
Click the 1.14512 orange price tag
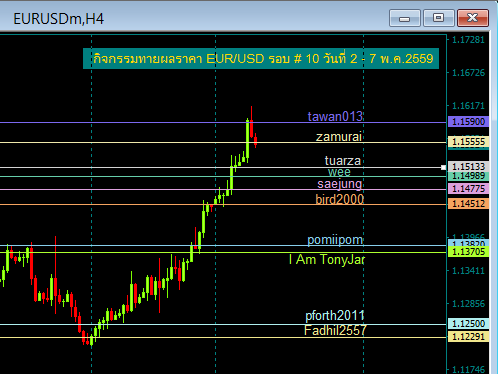(468, 204)
